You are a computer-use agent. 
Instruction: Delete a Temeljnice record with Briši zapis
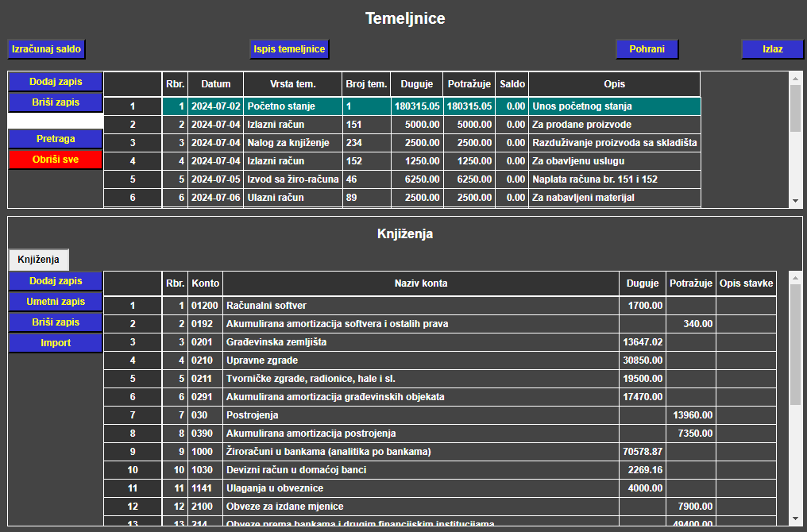pyautogui.click(x=56, y=102)
